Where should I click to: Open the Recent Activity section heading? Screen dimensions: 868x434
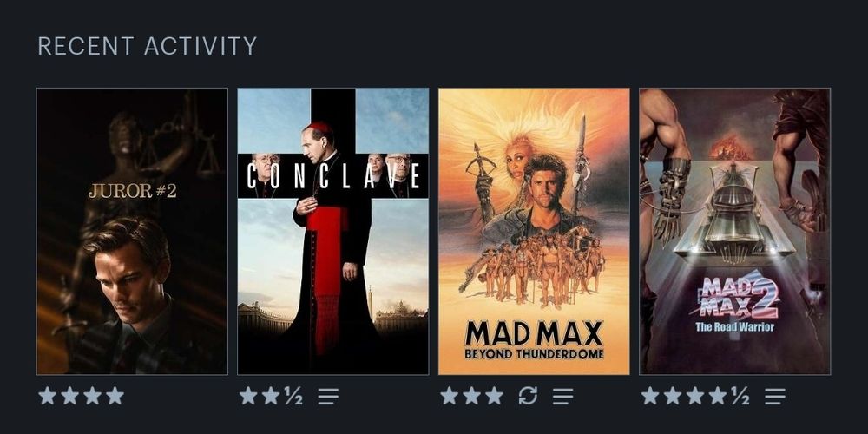coord(148,46)
